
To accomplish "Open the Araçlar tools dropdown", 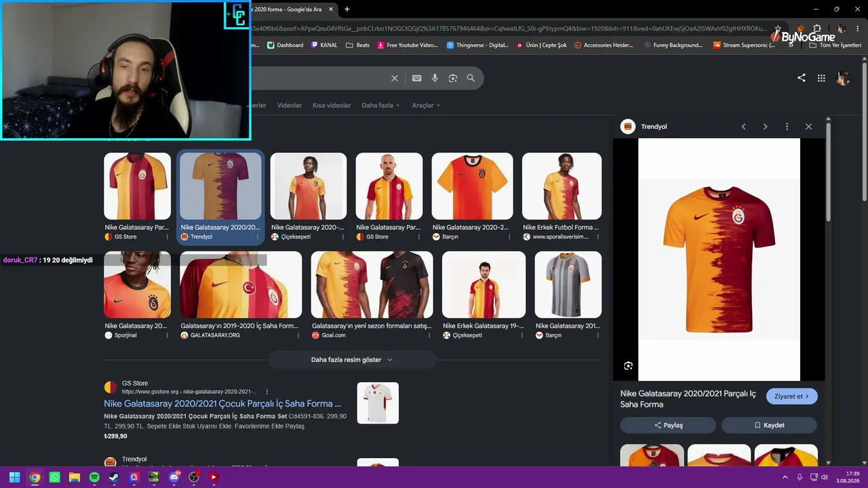I will click(x=426, y=106).
